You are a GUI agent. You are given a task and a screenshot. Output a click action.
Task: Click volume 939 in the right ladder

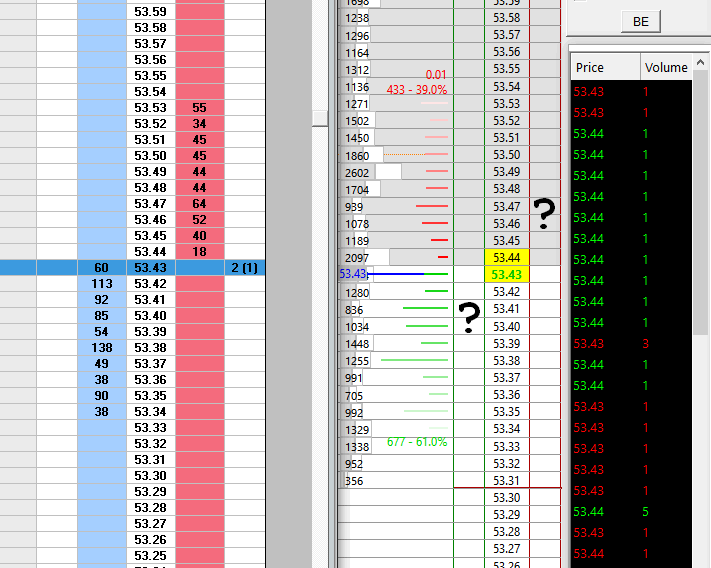354,207
